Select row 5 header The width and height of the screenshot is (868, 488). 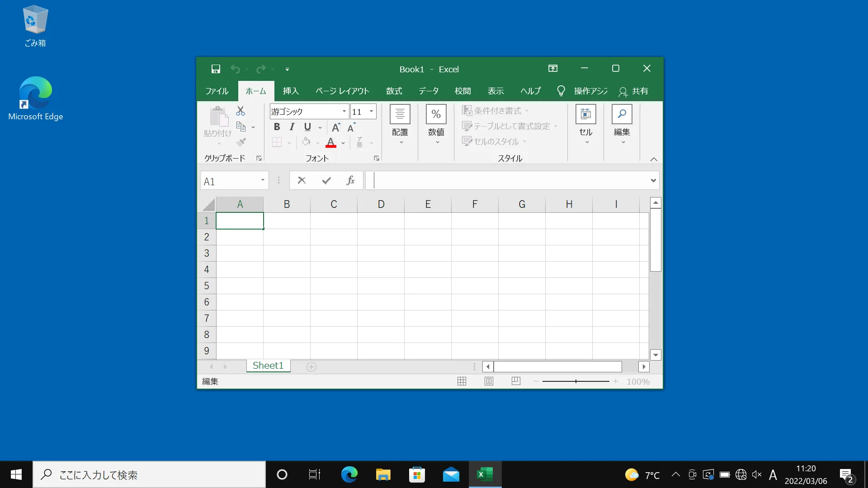coord(207,286)
